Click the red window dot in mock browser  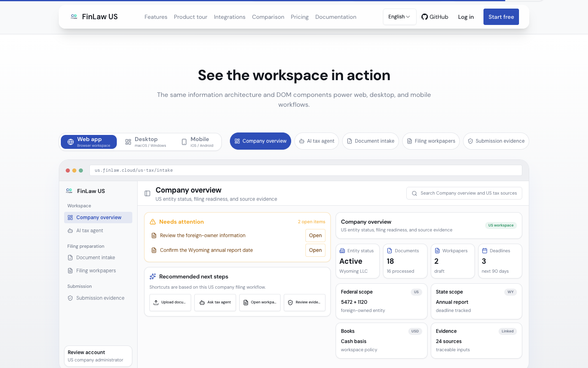[x=68, y=171]
